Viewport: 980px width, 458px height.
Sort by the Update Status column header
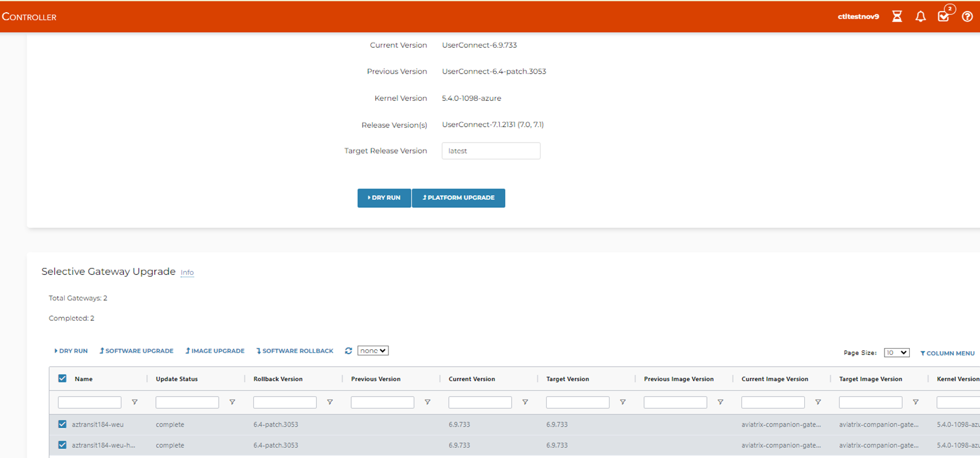point(176,379)
